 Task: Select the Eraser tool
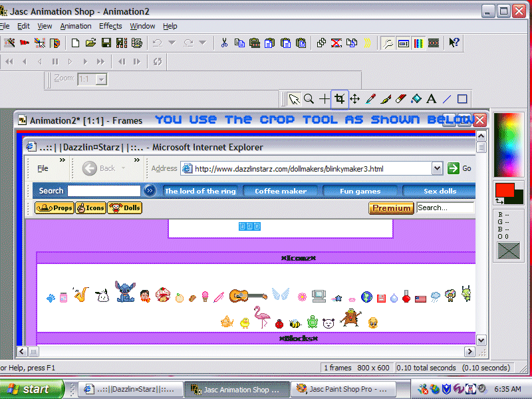tap(401, 99)
